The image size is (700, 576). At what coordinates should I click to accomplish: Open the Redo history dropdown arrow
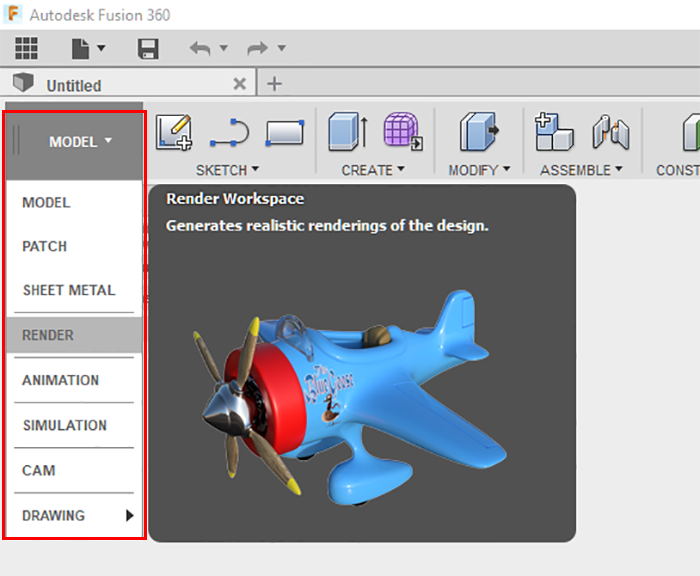coord(281,47)
